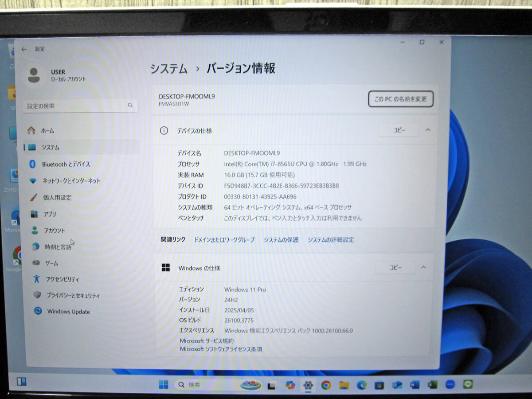This screenshot has height=399, width=532.
Task: Click processor value Intel Core i7-8565U
Action: [295, 164]
